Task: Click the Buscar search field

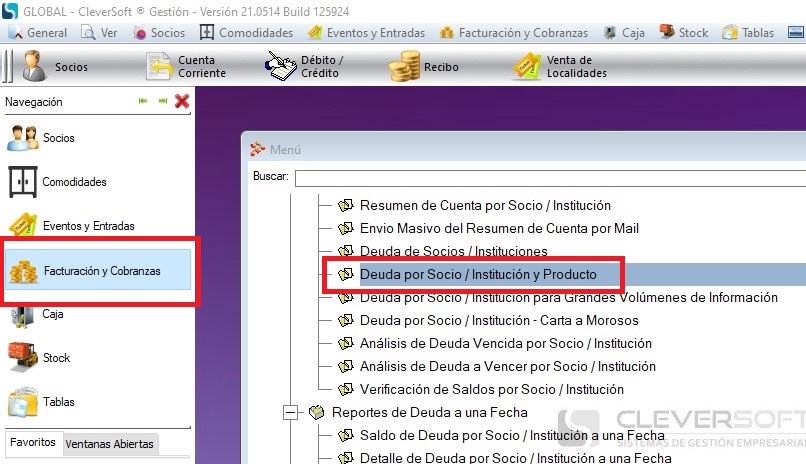Action: 548,177
